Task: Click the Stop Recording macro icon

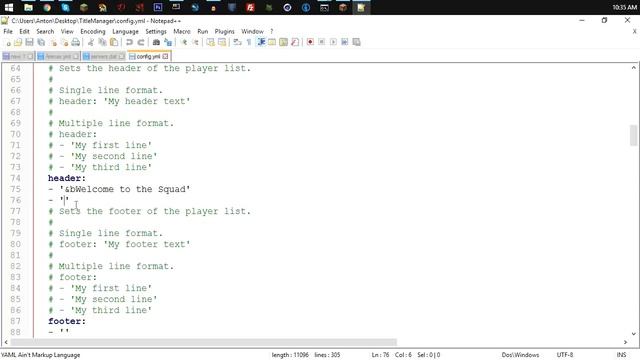Action: point(322,42)
